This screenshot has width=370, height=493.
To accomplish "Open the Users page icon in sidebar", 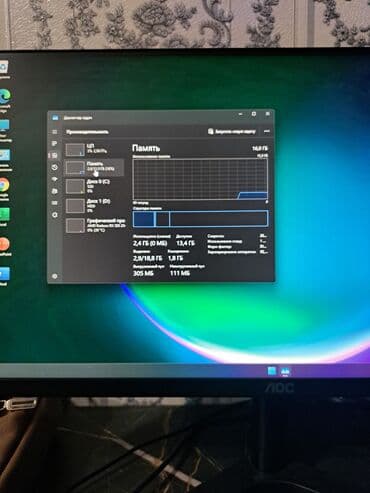I will pos(55,191).
